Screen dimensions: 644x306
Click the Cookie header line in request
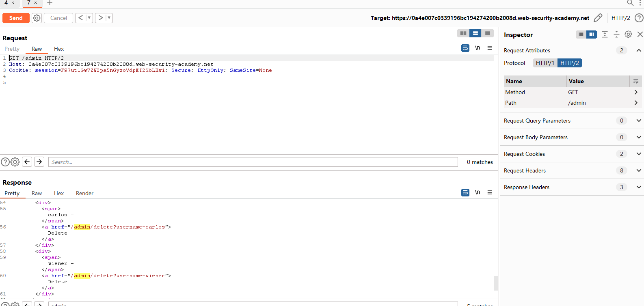point(140,70)
